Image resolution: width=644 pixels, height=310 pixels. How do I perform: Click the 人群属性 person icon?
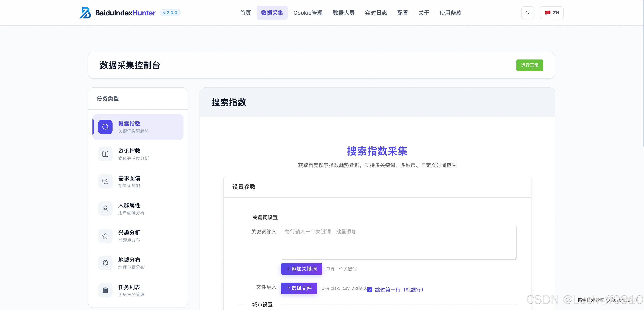pyautogui.click(x=105, y=209)
